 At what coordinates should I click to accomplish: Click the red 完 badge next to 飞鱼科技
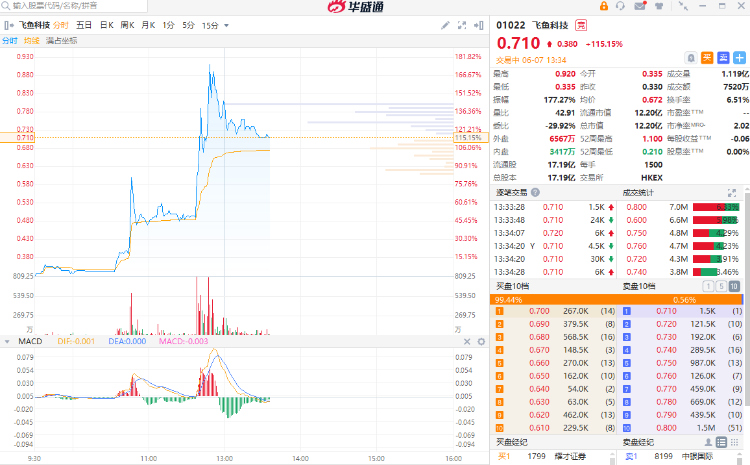tap(581, 25)
